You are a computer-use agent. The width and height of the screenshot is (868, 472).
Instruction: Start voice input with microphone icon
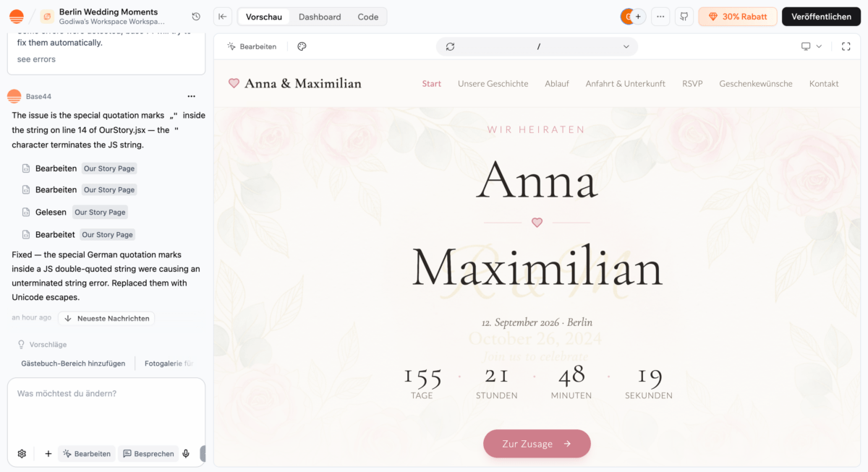click(186, 454)
